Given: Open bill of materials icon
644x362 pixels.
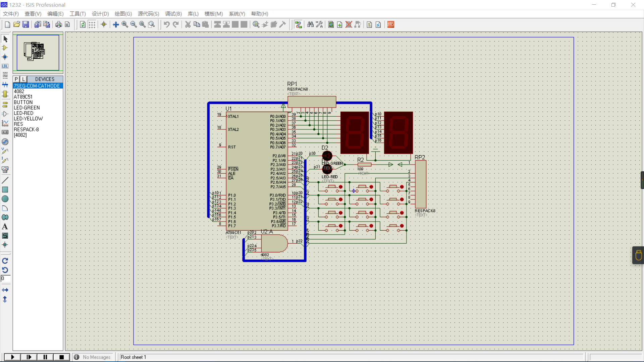Looking at the screenshot, I should click(369, 24).
